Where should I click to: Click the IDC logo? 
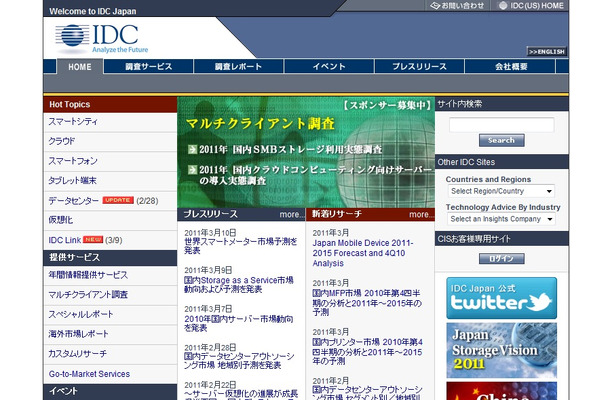[x=102, y=39]
